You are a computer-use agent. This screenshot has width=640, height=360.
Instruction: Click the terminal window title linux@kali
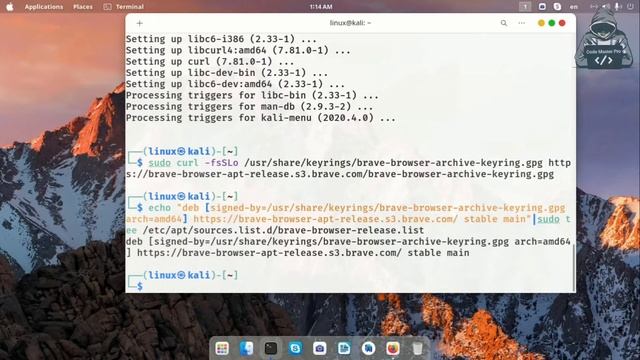click(350, 23)
